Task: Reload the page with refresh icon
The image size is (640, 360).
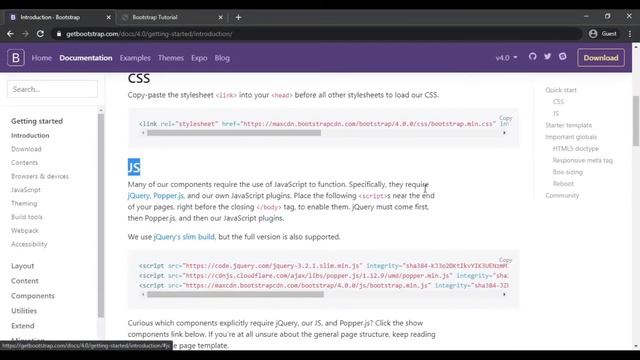Action: tap(40, 34)
